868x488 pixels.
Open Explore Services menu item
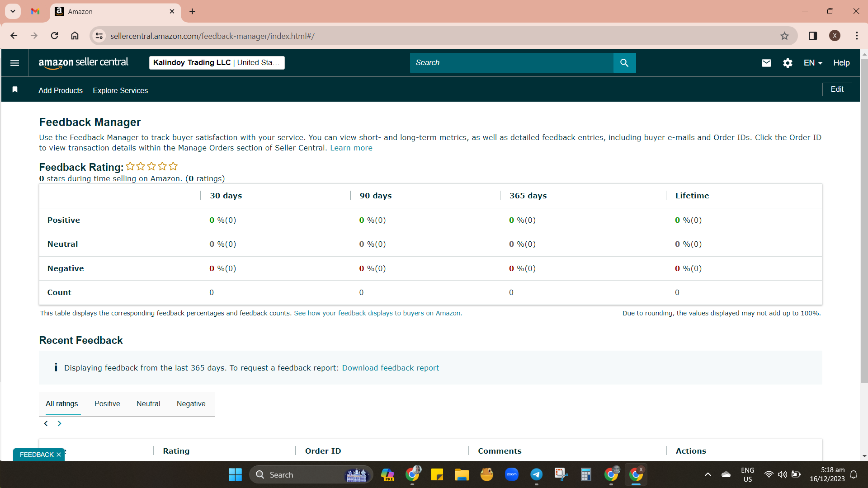tap(120, 90)
